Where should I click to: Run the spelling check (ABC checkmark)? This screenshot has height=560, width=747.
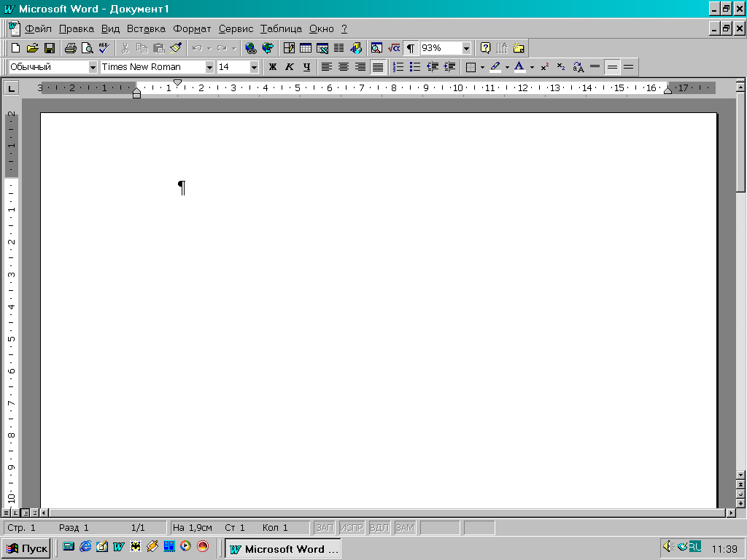[104, 48]
